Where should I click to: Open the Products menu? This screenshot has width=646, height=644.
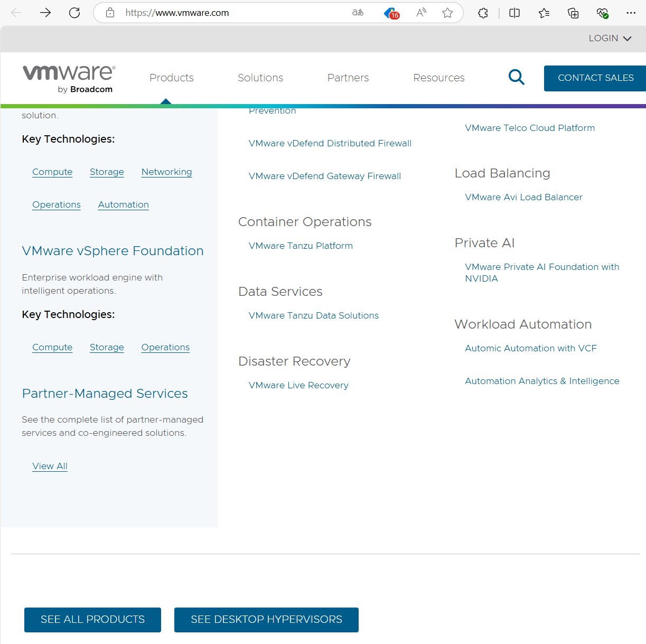(172, 78)
